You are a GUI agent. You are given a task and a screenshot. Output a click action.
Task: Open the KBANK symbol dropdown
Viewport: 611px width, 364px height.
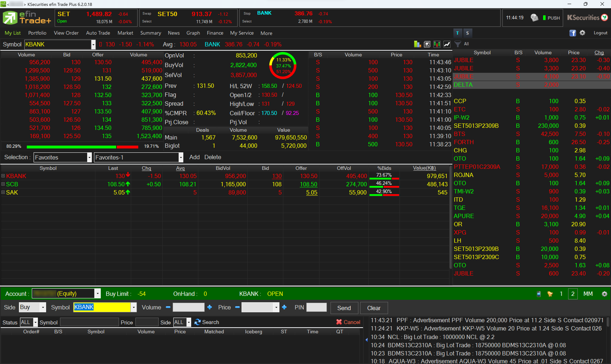[x=93, y=44]
